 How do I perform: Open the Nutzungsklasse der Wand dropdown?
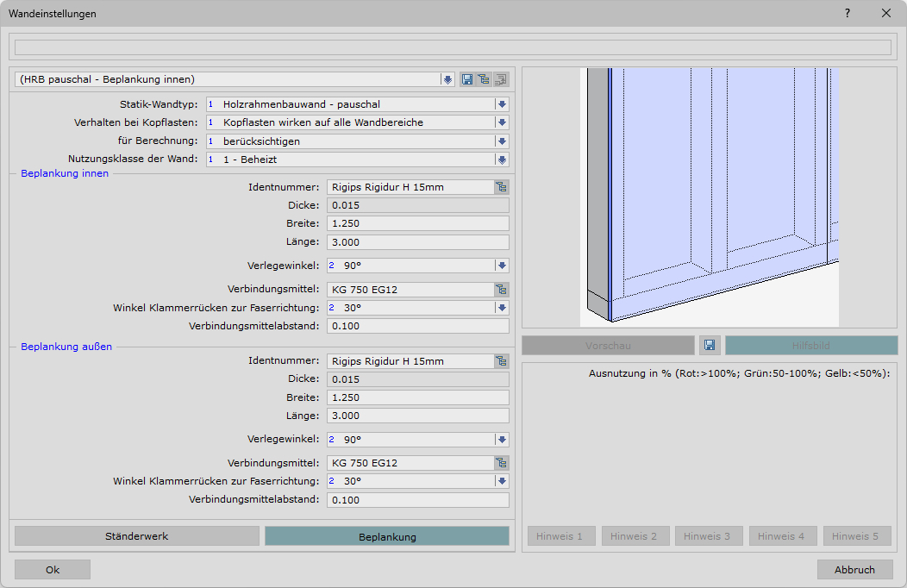pyautogui.click(x=502, y=160)
